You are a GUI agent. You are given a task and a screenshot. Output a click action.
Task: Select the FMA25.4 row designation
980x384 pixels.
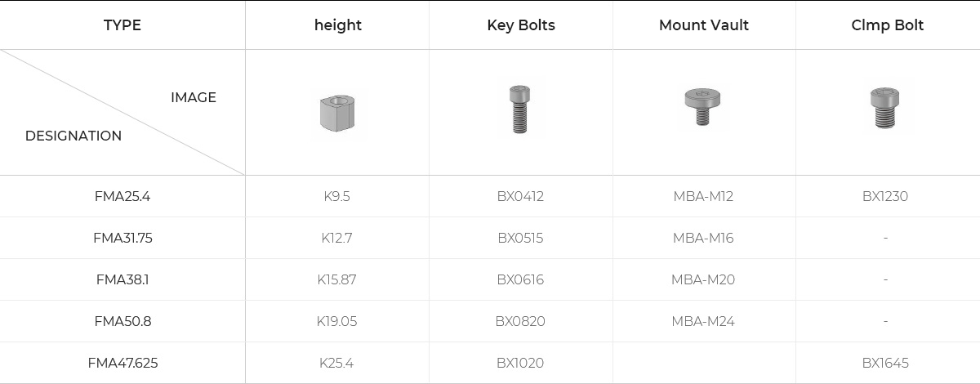122,196
